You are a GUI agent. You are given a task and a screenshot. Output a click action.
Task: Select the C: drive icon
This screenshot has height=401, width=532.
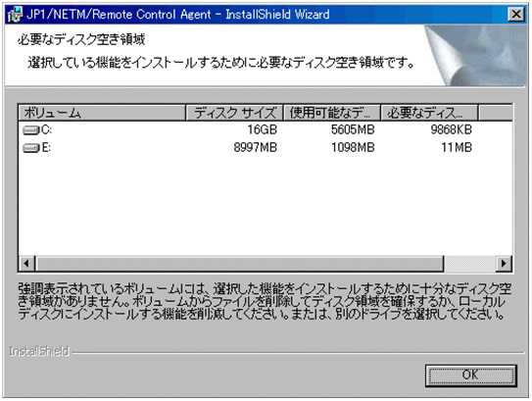click(31, 130)
